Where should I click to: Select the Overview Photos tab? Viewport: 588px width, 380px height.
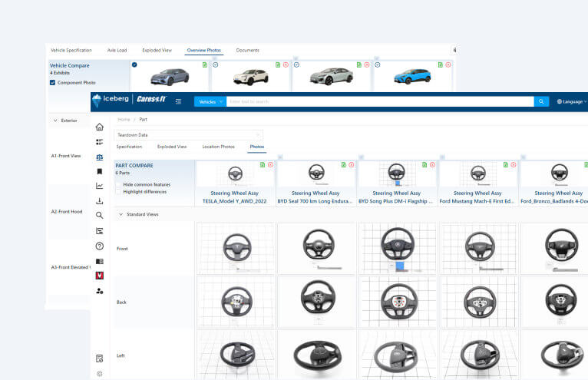[x=204, y=50]
